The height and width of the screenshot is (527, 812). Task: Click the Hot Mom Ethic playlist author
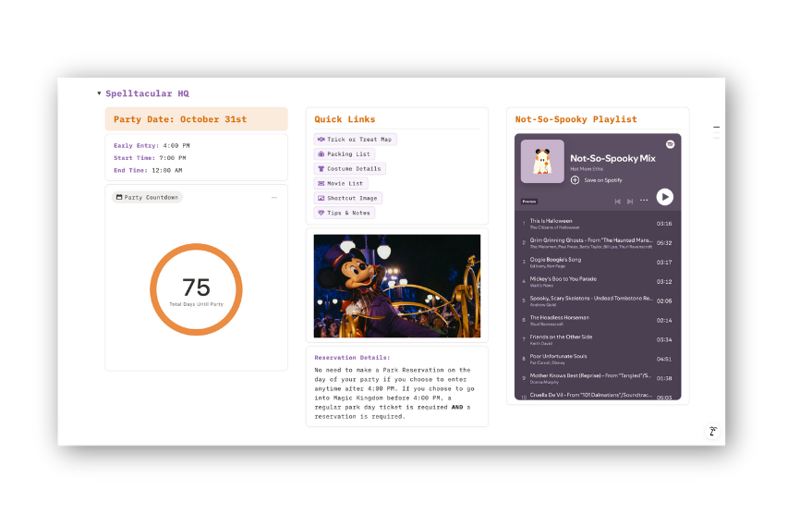pos(587,169)
